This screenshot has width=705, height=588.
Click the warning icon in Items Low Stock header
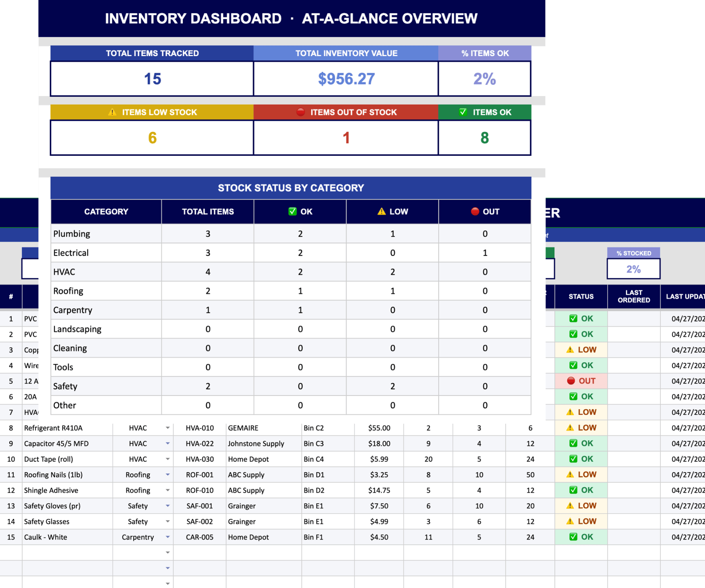(x=112, y=112)
